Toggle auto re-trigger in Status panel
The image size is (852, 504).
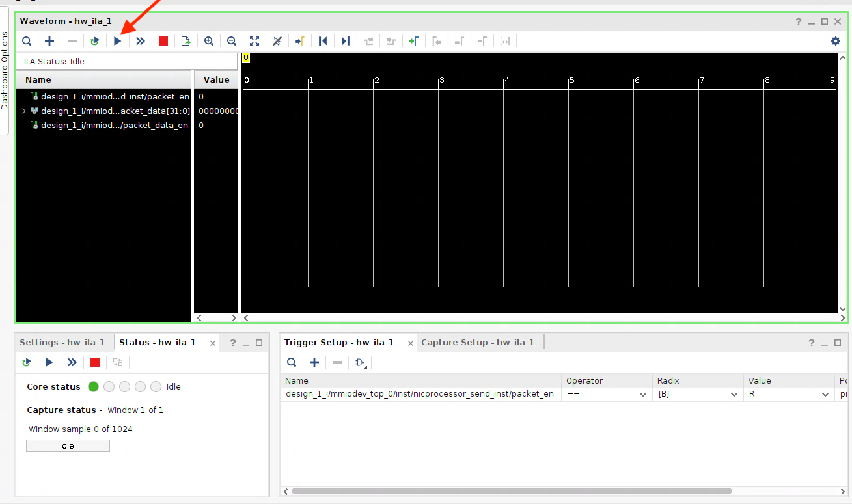pos(27,362)
